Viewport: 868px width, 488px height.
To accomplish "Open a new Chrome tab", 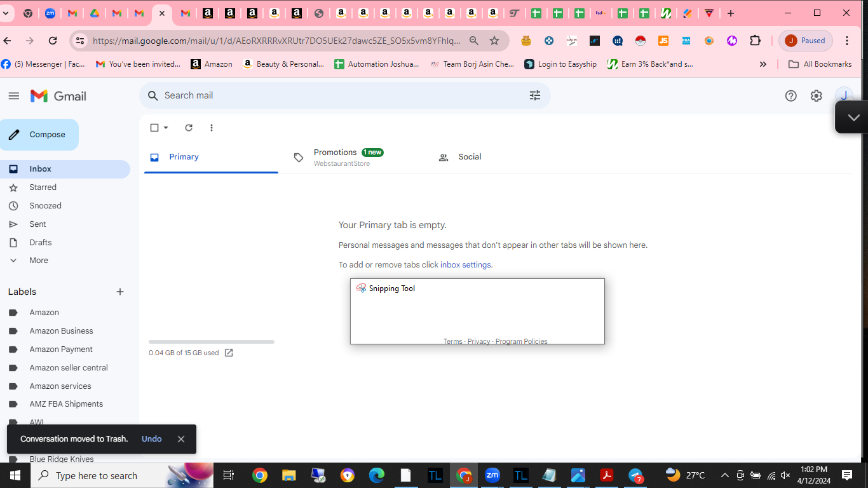I will click(731, 13).
